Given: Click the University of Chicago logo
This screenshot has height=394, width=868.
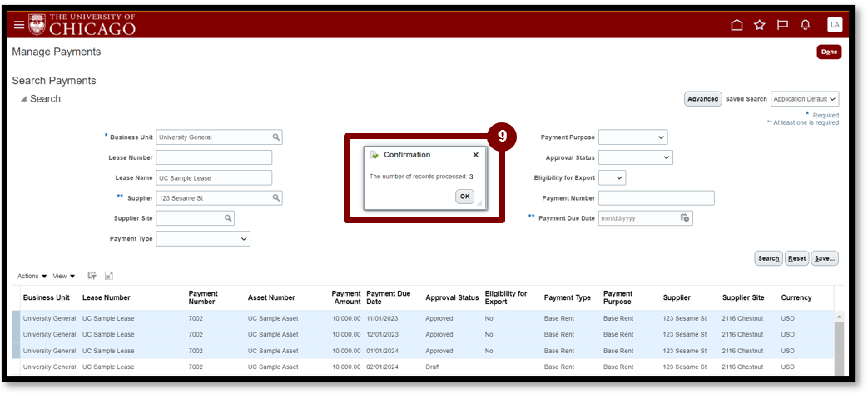Looking at the screenshot, I should tap(82, 25).
